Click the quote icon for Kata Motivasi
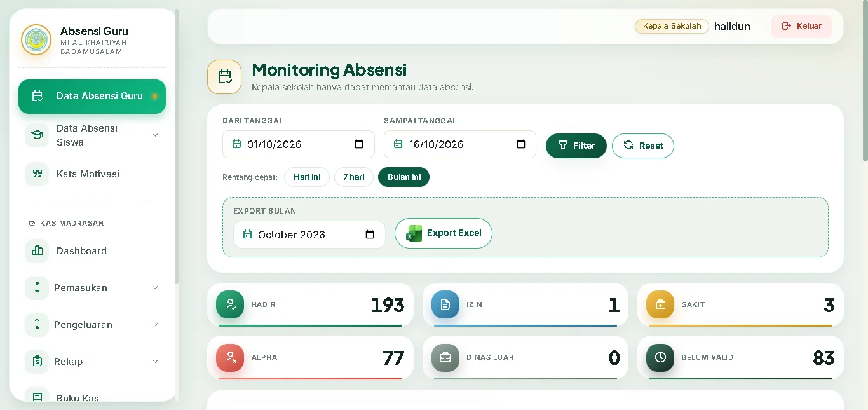Screen dimensions: 868x410 [x=37, y=174]
